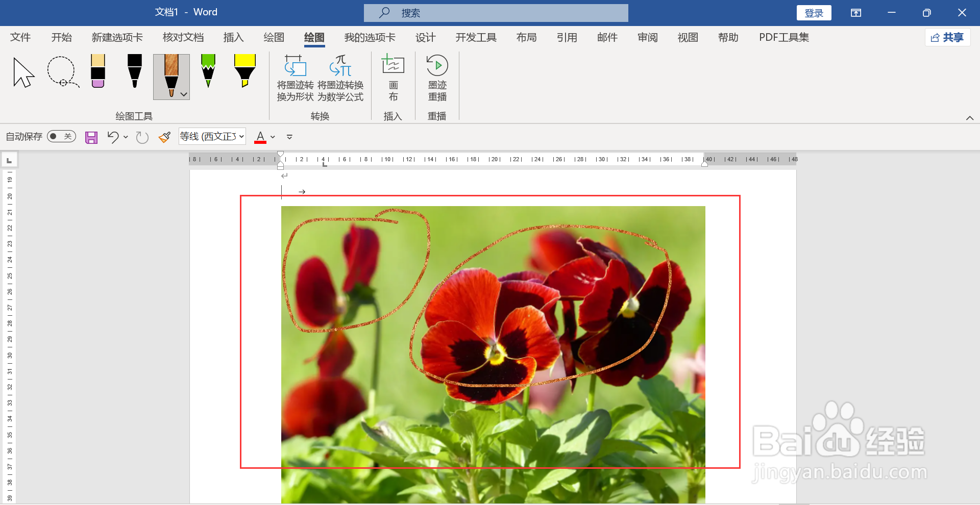Save the document with floppy icon
The height and width of the screenshot is (505, 980).
point(91,137)
